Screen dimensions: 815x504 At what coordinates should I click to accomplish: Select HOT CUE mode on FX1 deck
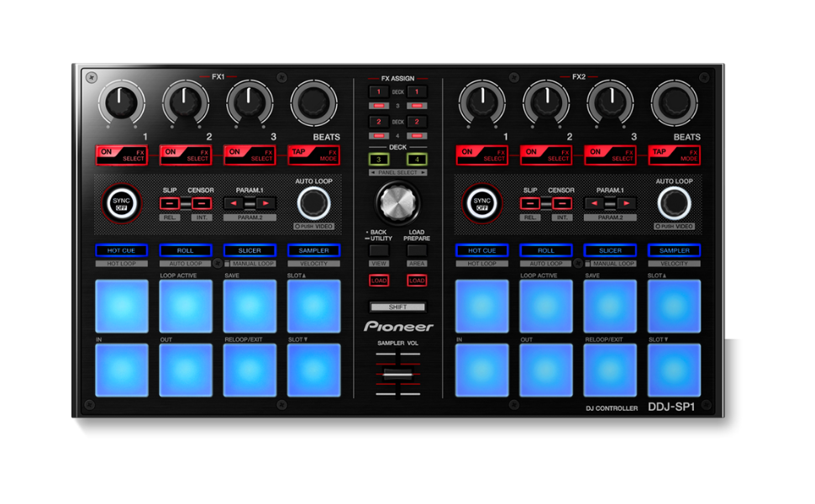121,250
